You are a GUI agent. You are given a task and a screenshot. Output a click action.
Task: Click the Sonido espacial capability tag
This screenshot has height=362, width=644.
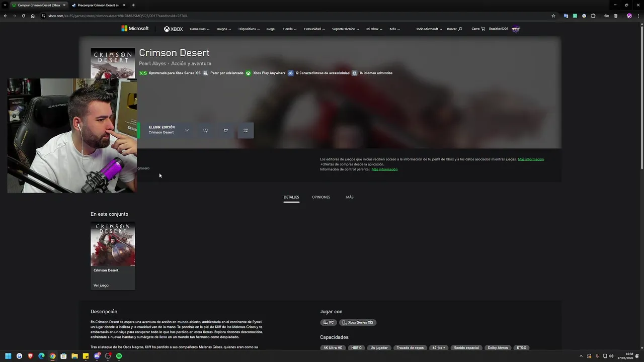click(466, 347)
